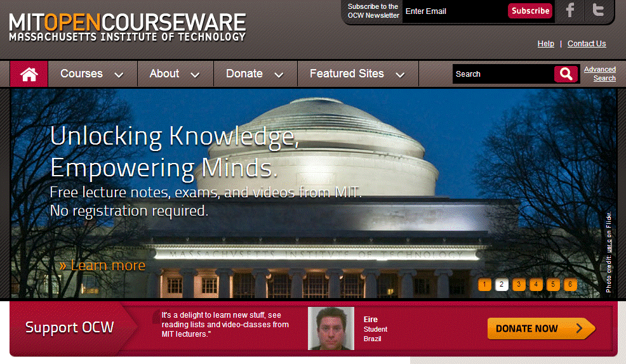Open the Help link
Viewport: 626px width, 364px height.
pos(546,44)
